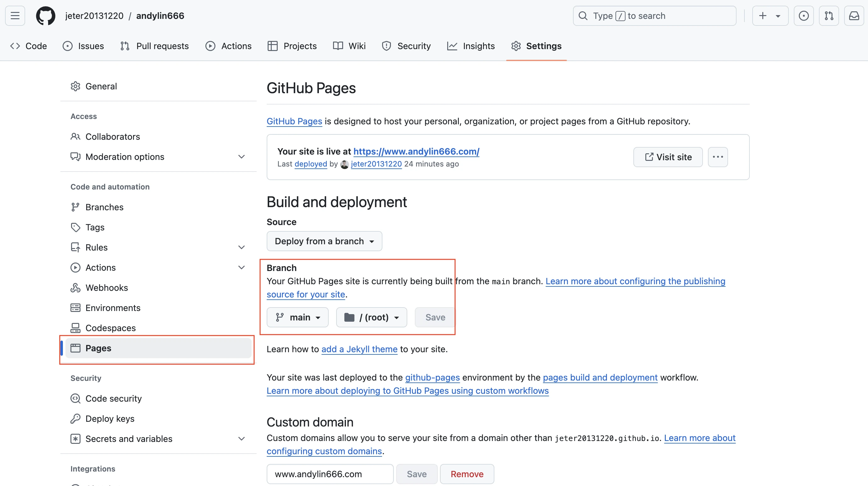Open https://www.andylin666.com/ live site link
The width and height of the screenshot is (868, 486).
tap(416, 151)
